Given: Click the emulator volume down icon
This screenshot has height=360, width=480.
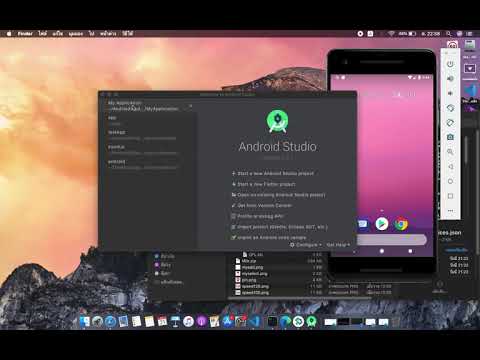Looking at the screenshot, I should coord(450,93).
